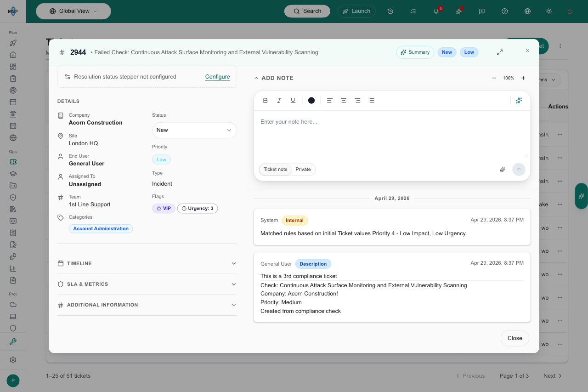Zoom in with the plus button
588x392 pixels.
[x=523, y=78]
